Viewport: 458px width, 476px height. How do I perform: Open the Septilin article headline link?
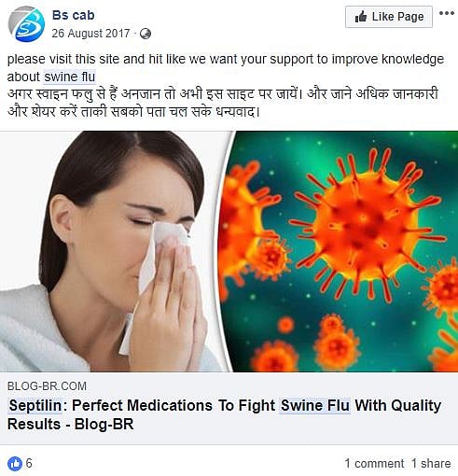(224, 414)
